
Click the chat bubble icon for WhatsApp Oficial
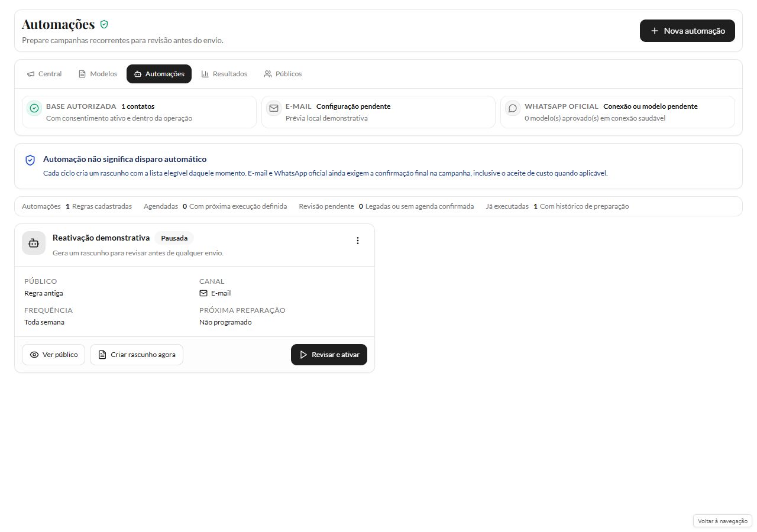point(513,108)
